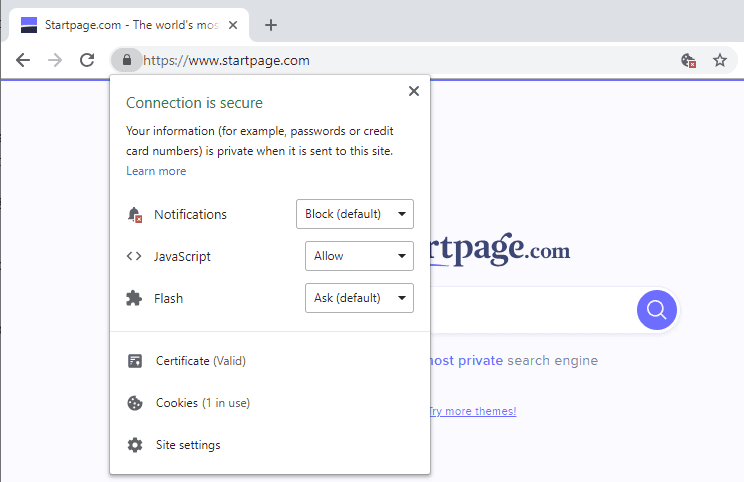Click the Notifications label text
This screenshot has height=482, width=744.
click(190, 214)
